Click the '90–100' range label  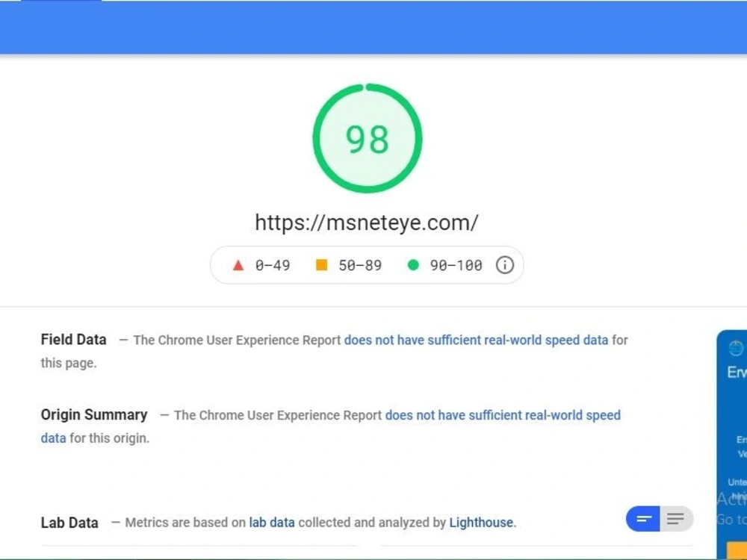(456, 265)
